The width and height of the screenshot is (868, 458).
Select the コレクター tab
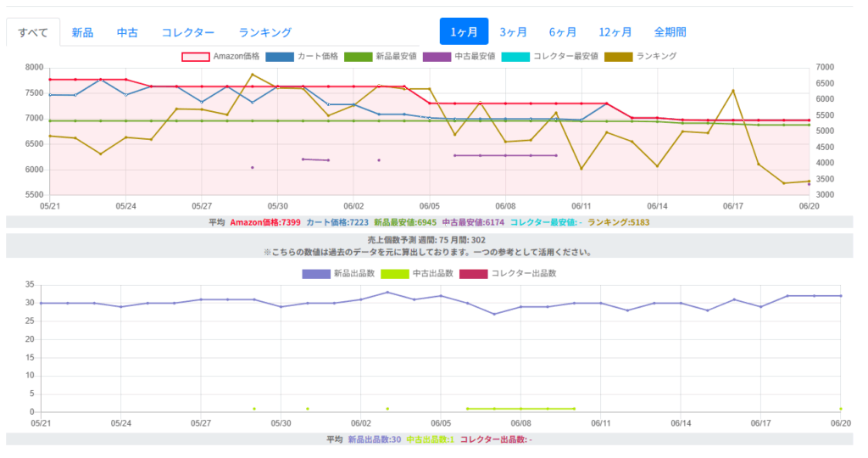[x=187, y=32]
